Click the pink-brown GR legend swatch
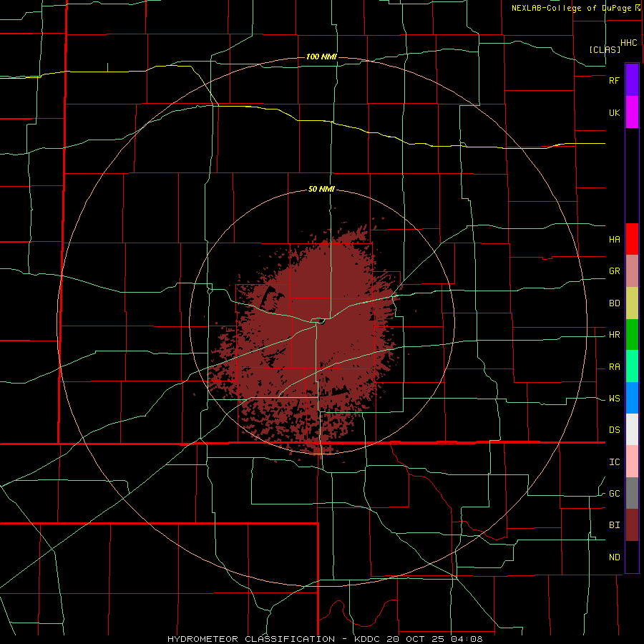This screenshot has width=644, height=644. click(632, 271)
